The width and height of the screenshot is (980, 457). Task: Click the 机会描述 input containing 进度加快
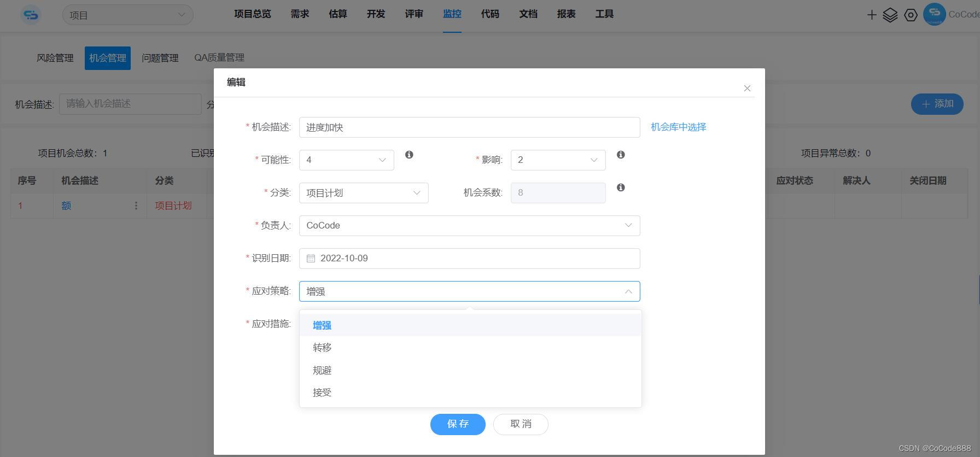(469, 127)
